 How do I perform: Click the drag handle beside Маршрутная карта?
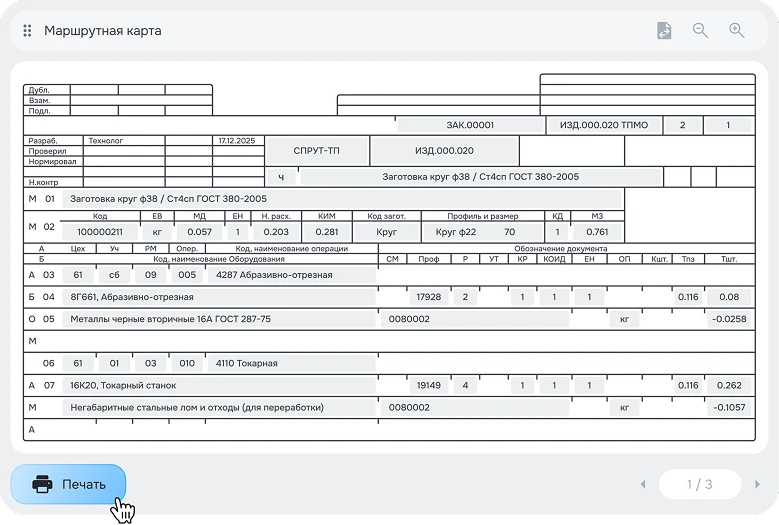(27, 31)
